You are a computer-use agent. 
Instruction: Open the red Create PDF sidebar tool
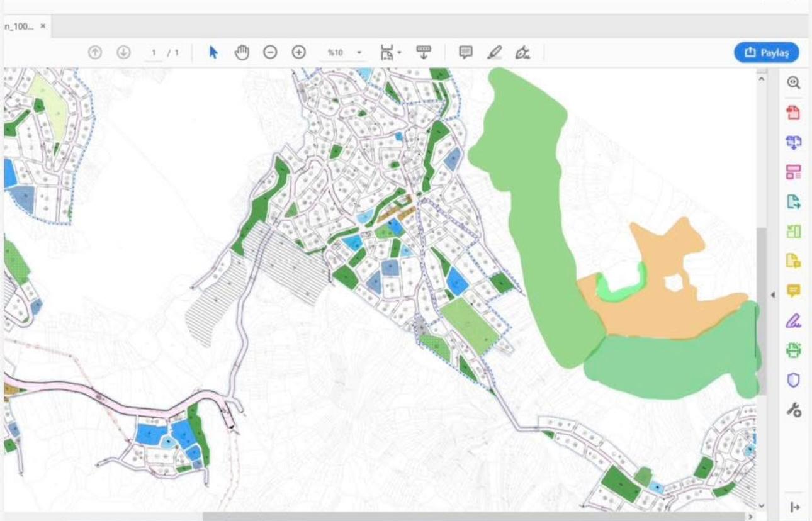click(x=794, y=113)
